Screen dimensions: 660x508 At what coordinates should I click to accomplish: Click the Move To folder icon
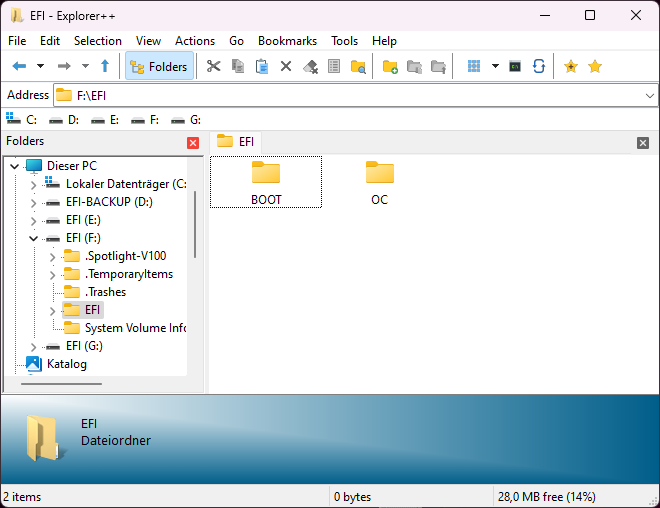(x=438, y=66)
